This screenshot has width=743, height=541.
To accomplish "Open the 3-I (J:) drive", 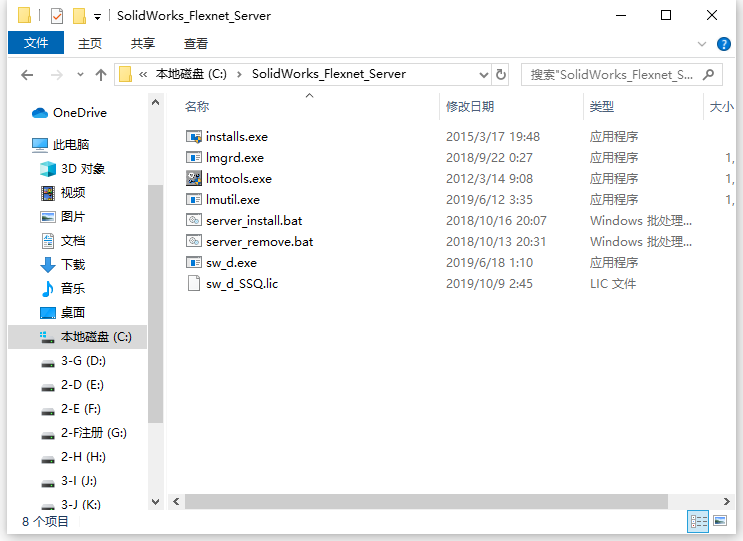I will click(69, 481).
